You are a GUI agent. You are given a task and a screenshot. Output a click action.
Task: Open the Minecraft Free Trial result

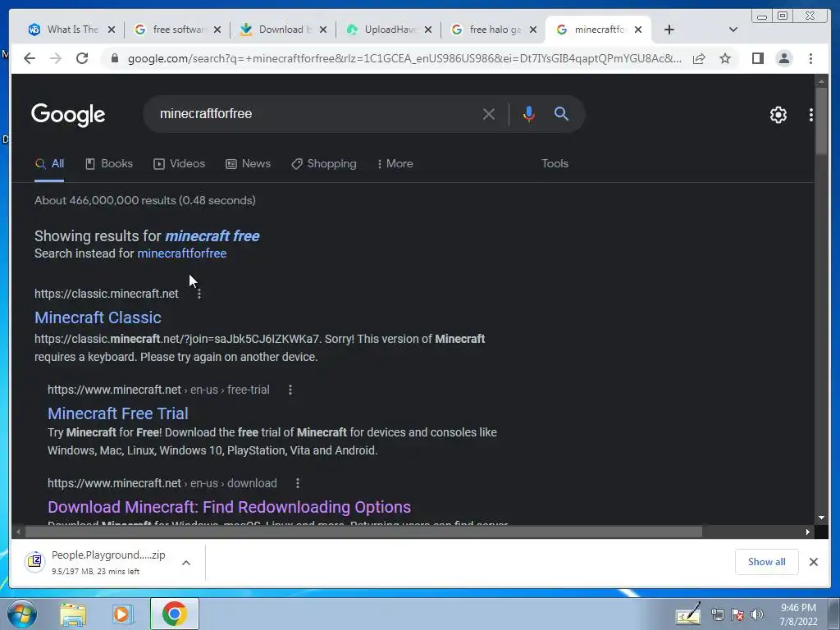click(118, 413)
